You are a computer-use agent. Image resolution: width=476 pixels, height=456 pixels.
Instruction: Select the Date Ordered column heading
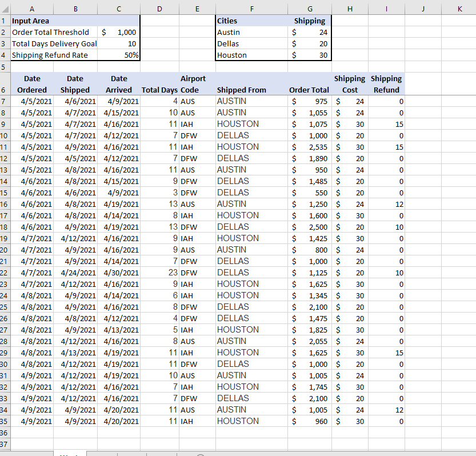[x=32, y=84]
